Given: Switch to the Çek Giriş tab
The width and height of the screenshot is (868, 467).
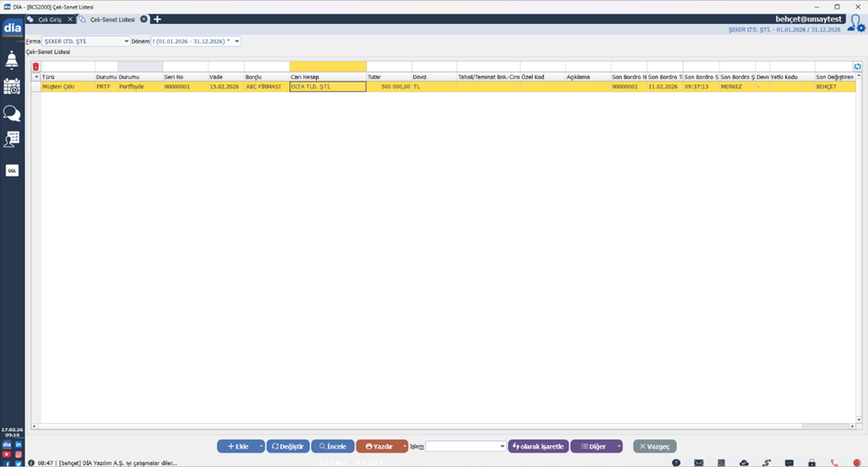Looking at the screenshot, I should 49,19.
